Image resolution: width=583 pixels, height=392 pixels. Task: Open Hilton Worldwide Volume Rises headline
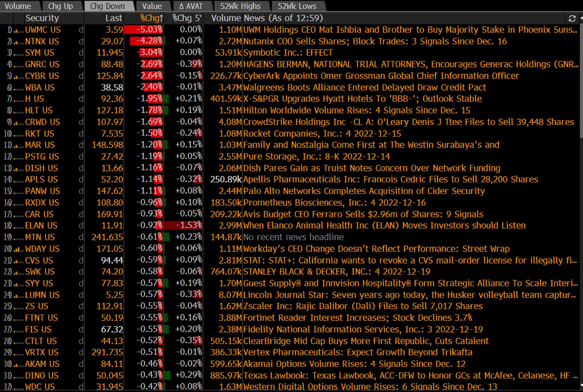pyautogui.click(x=357, y=110)
